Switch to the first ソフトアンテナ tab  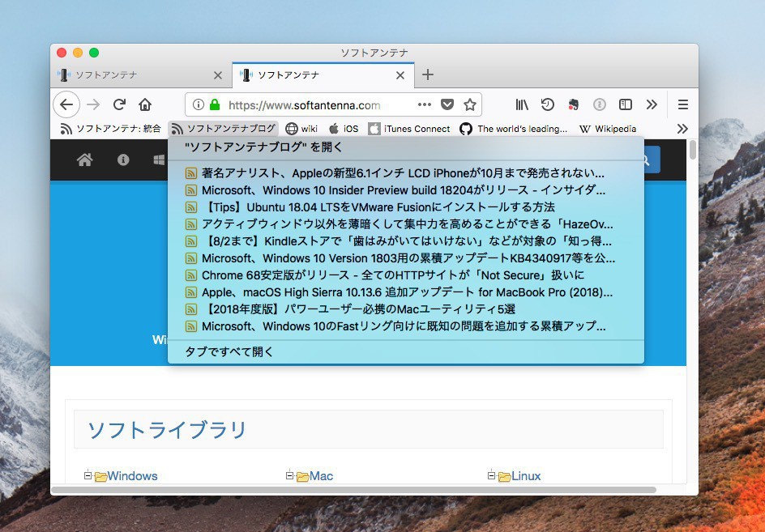(x=141, y=75)
